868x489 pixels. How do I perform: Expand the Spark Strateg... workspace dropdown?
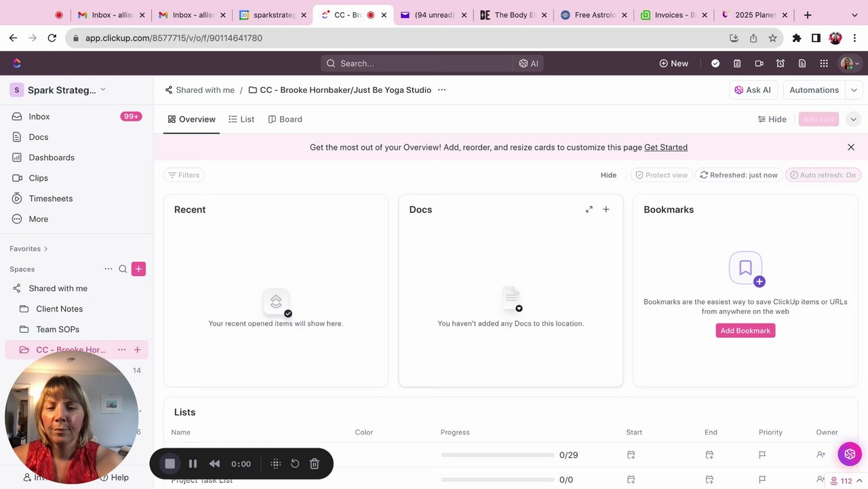(x=103, y=90)
